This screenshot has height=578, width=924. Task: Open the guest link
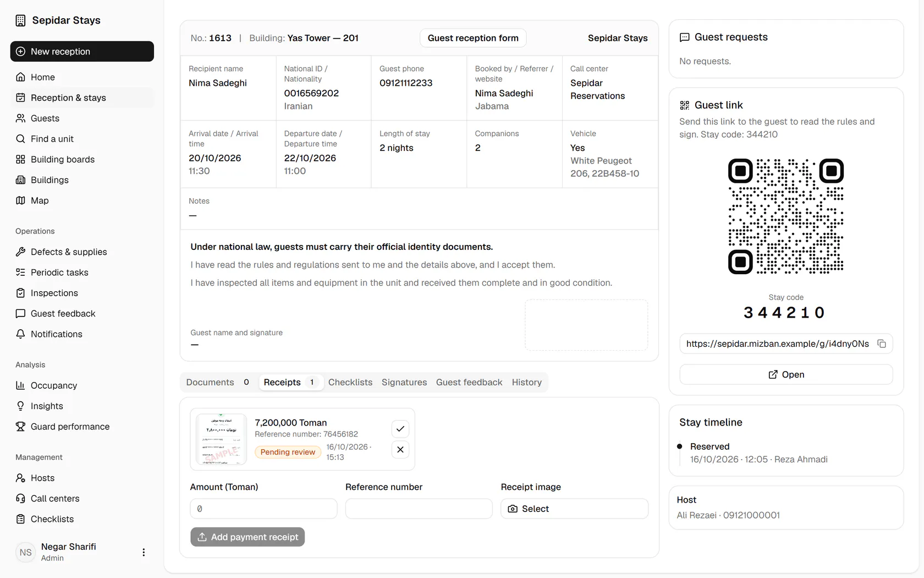point(786,374)
